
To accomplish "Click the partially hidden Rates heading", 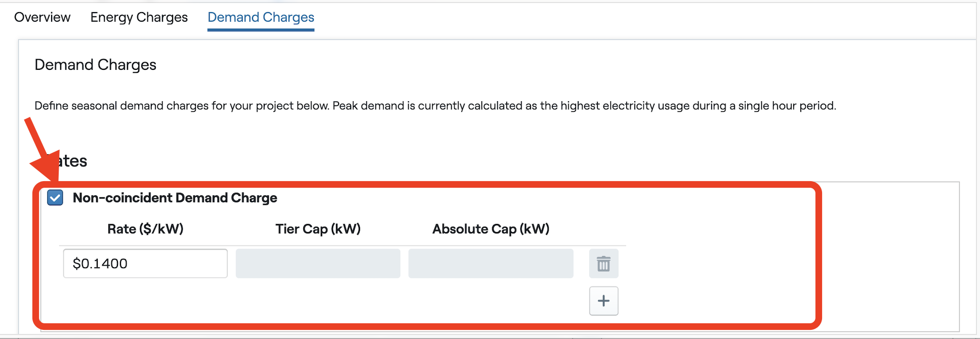I will [x=72, y=161].
